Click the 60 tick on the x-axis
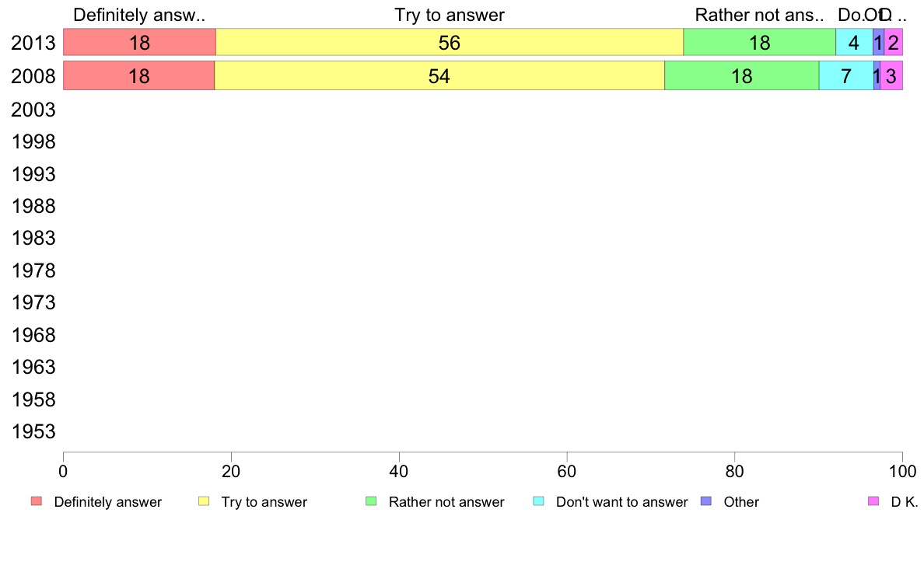The image size is (924, 572). click(566, 471)
